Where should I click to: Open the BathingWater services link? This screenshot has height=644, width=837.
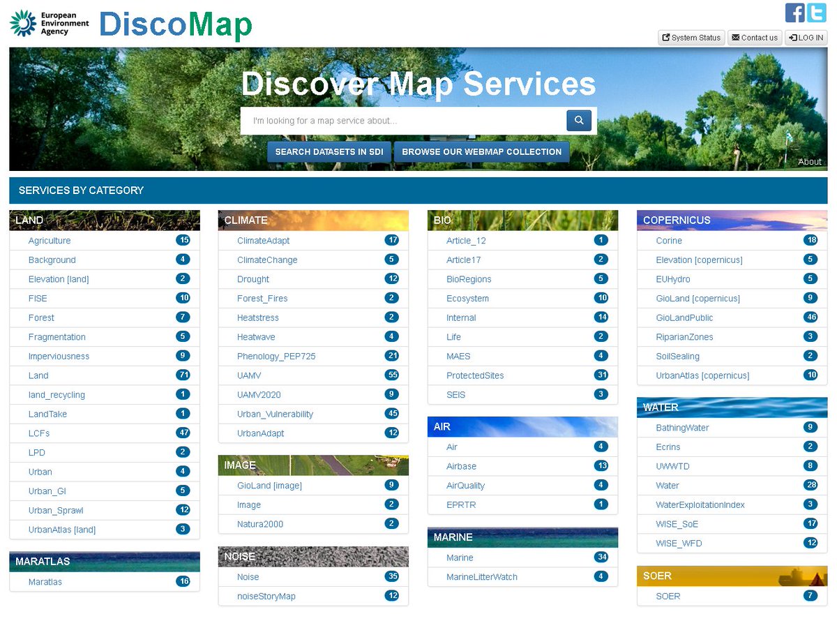[682, 428]
